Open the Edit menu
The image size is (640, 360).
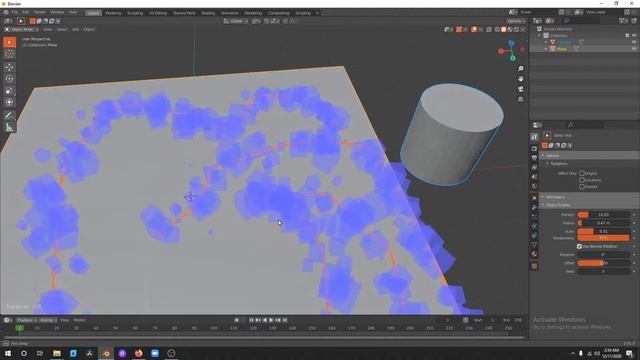coord(26,13)
